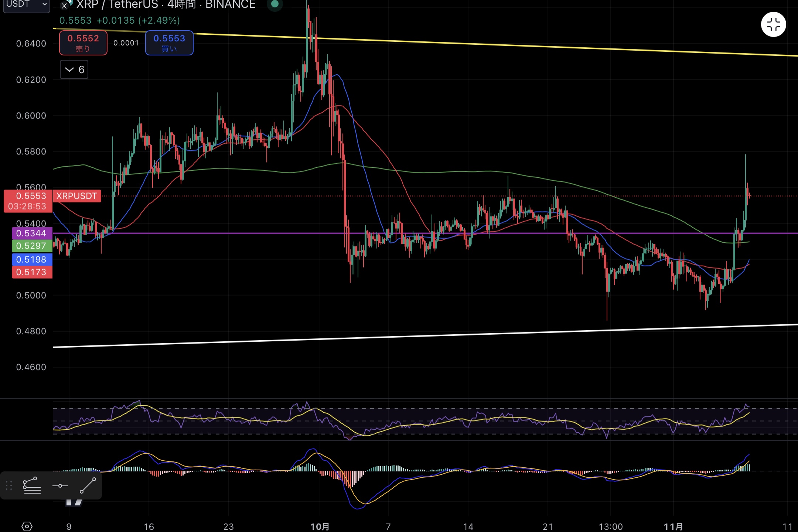
Task: Exit fullscreen with the collapse icon
Action: [x=773, y=25]
